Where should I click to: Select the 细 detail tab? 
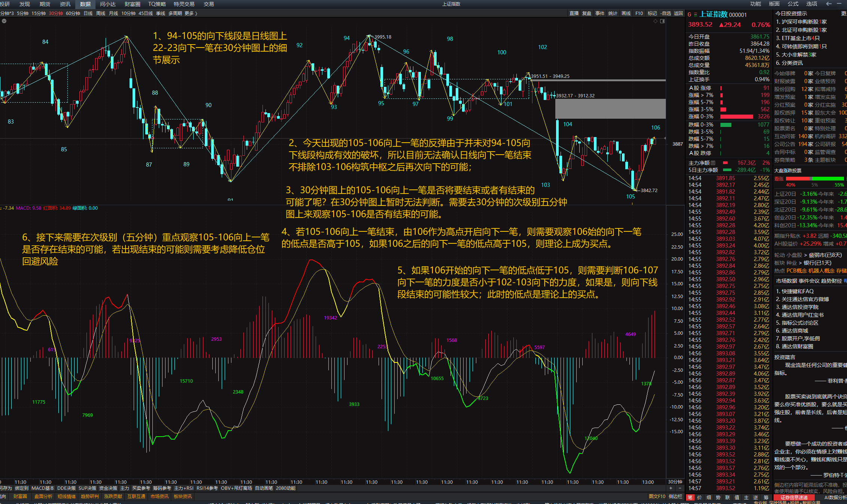pyautogui.click(x=709, y=497)
